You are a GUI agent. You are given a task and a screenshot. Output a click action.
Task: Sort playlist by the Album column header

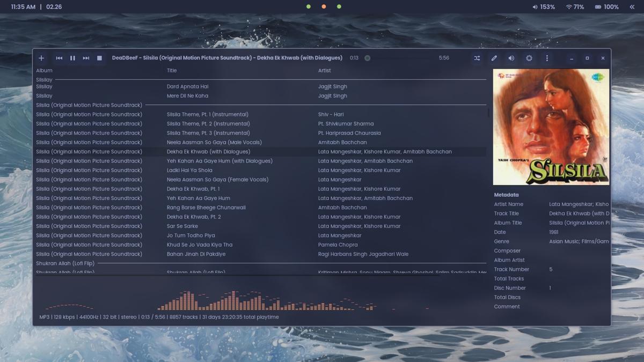[44, 70]
